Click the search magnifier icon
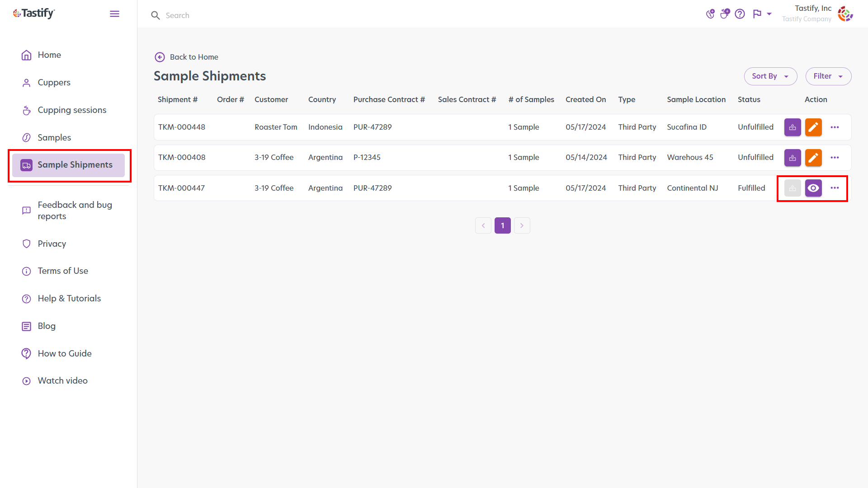 coord(156,15)
